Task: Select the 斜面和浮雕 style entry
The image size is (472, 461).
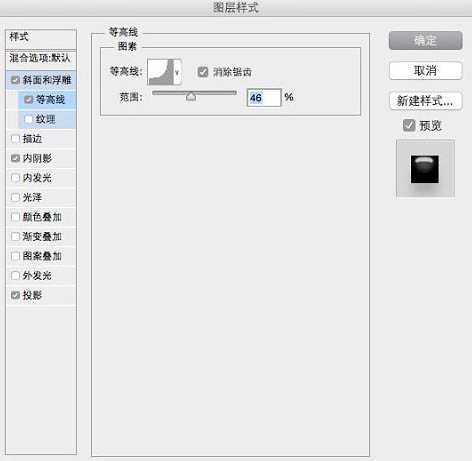Action: click(47, 80)
